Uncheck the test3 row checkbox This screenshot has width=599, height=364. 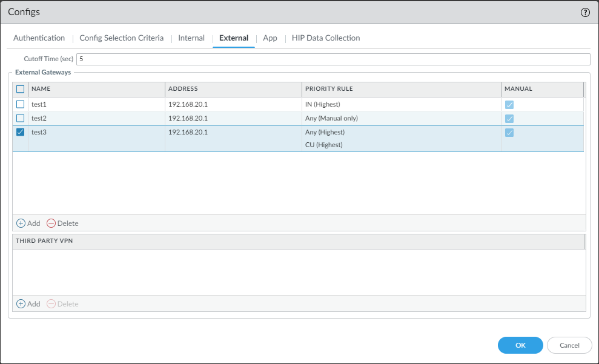pos(21,132)
